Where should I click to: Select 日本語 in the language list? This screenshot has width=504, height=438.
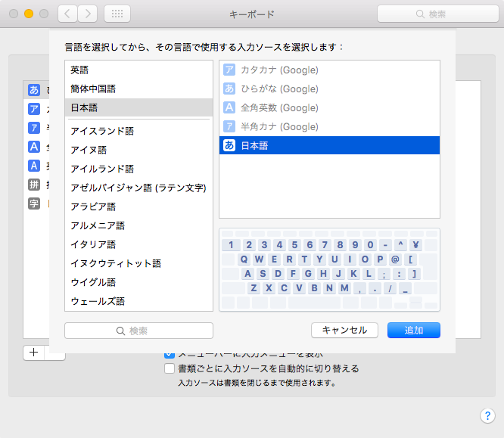point(138,107)
